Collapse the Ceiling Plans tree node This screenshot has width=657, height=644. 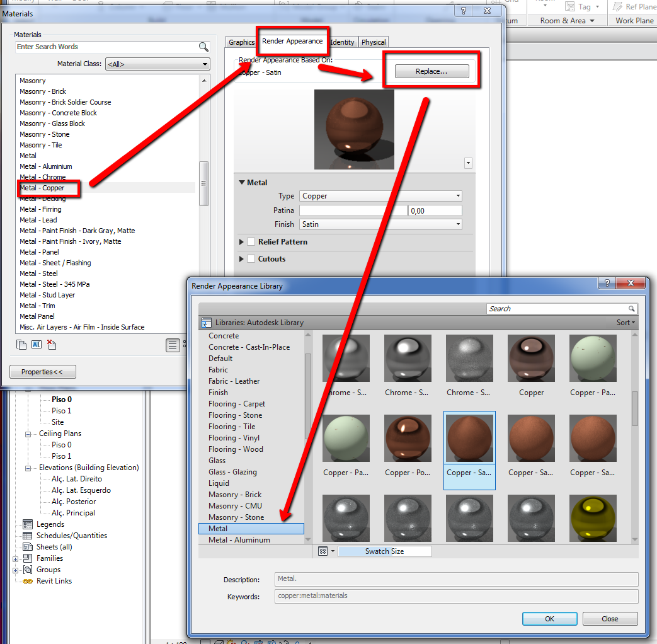28,434
